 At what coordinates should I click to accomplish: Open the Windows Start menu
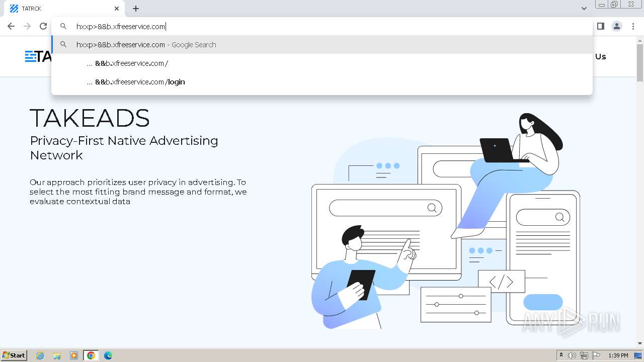pyautogui.click(x=14, y=355)
